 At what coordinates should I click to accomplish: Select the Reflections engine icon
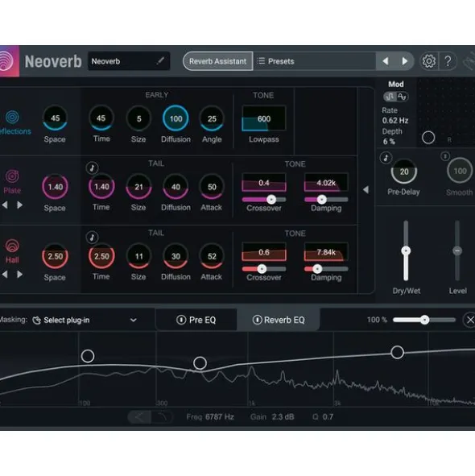[12, 117]
